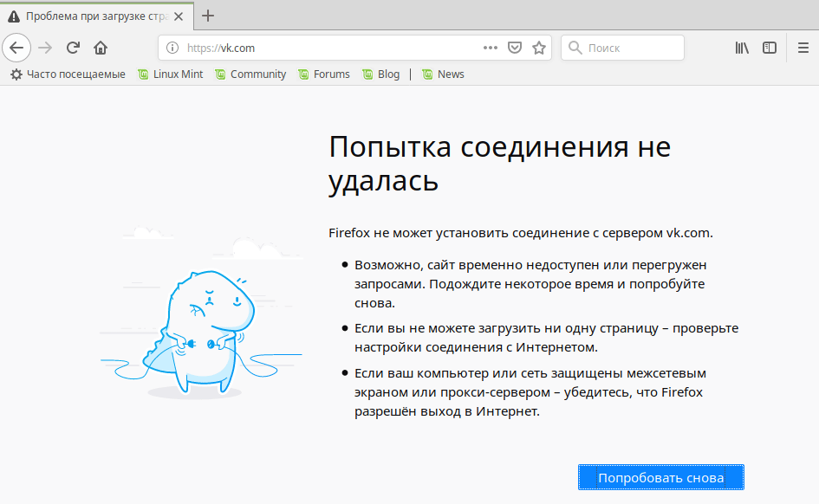This screenshot has width=819, height=504.
Task: Open the News bookmark
Action: click(443, 74)
